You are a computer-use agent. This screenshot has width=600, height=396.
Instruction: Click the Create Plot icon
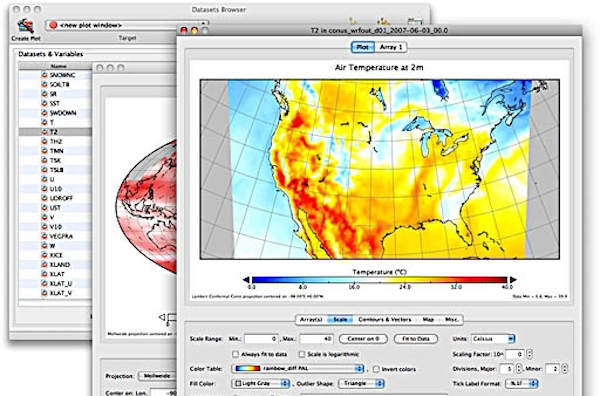point(26,26)
